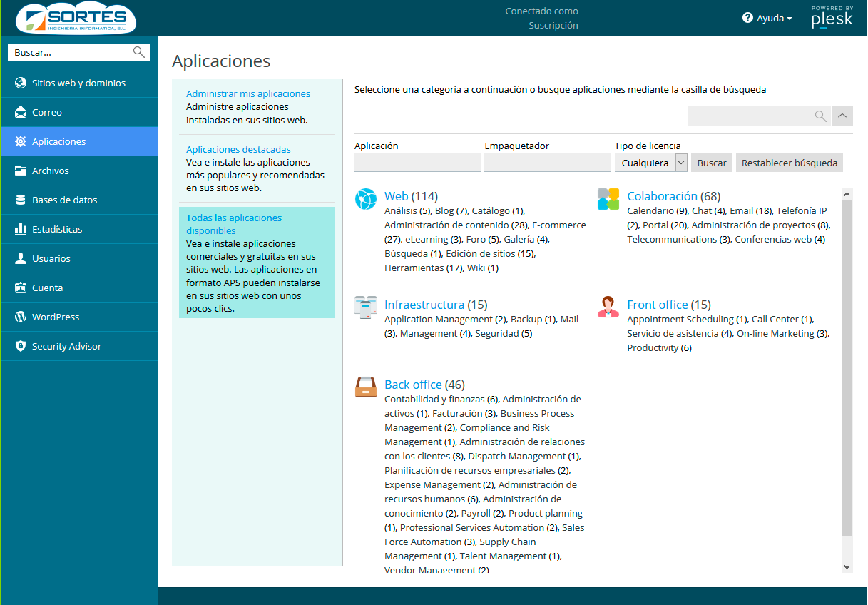
Task: Open the Back office category link
Action: click(x=413, y=385)
